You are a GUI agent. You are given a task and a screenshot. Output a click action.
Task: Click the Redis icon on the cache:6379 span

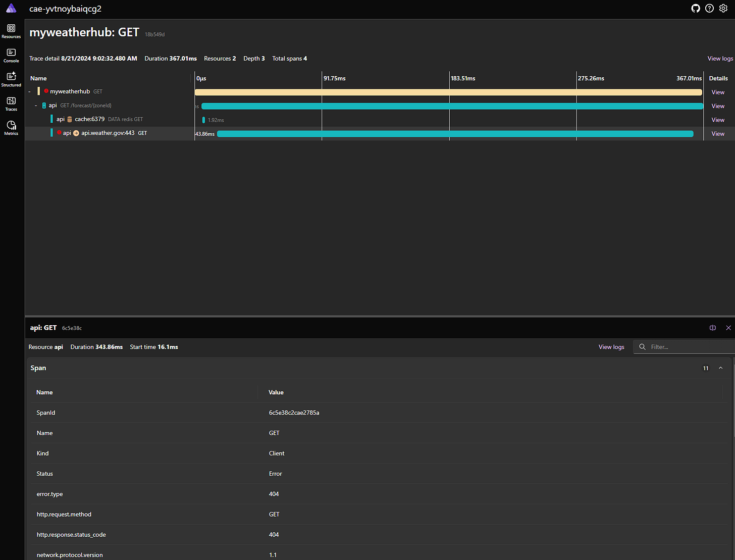tap(70, 119)
